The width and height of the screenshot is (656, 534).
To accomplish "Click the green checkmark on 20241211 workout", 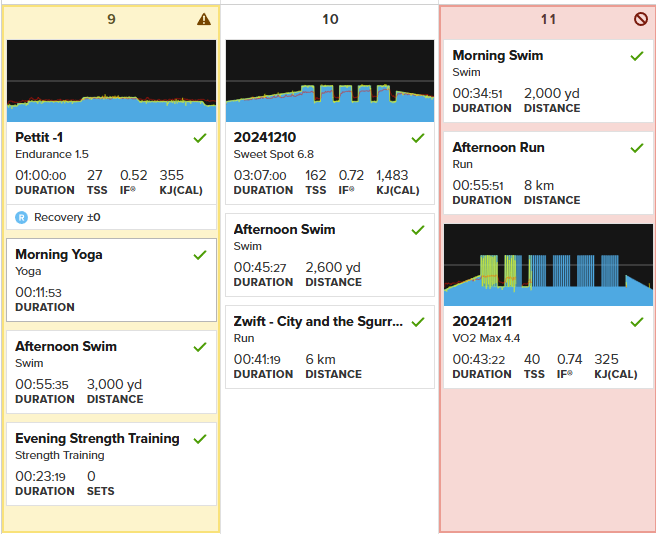I will 637,322.
